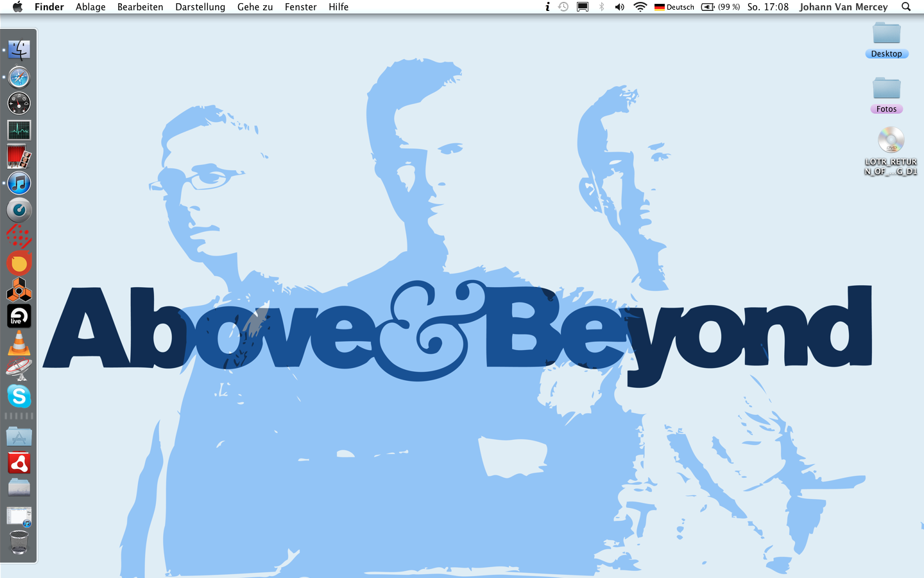This screenshot has width=924, height=578.
Task: Open the Ablage menu
Action: click(x=90, y=7)
